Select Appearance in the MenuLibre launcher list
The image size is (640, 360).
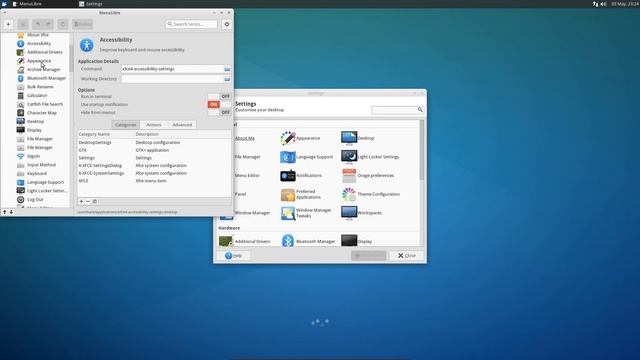click(x=39, y=61)
